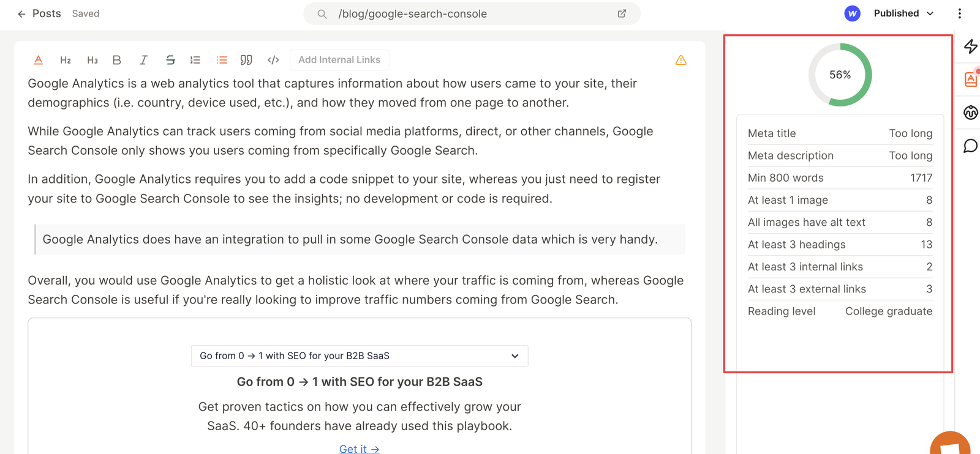Open the orange chat widget
980x454 pixels.
[950, 443]
